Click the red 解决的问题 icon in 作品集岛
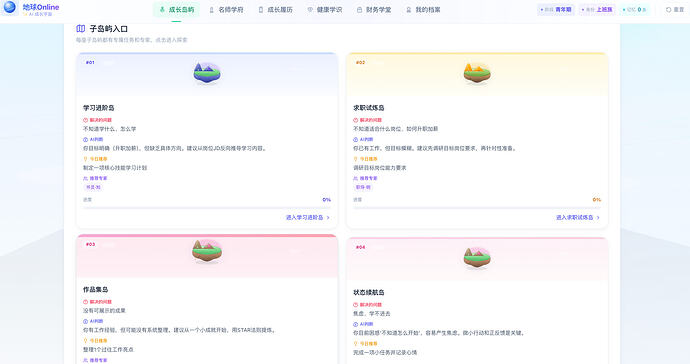The image size is (690, 364). [x=85, y=302]
